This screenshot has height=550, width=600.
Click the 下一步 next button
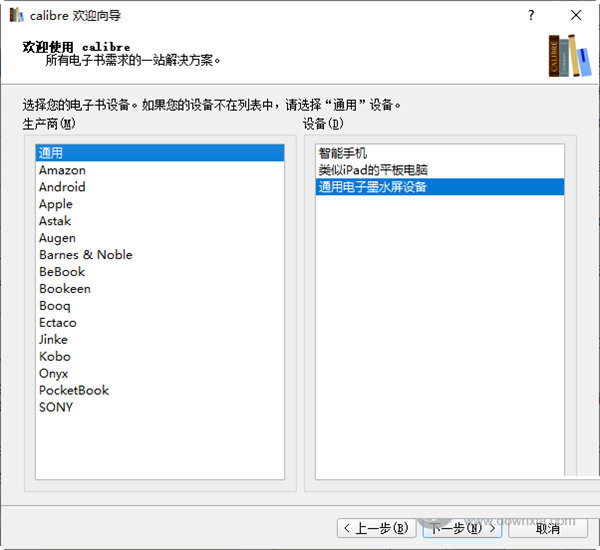tap(461, 528)
